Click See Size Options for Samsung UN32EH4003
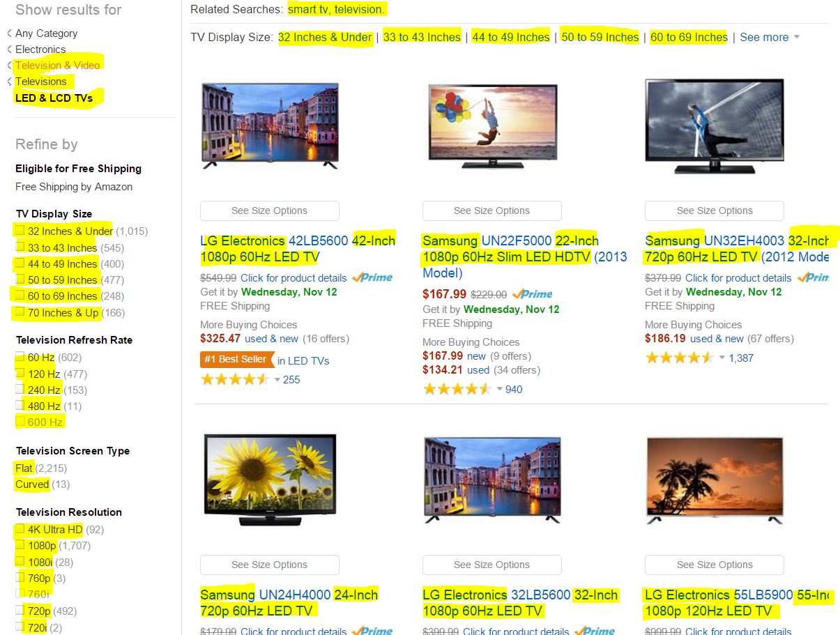The image size is (840, 635). [715, 211]
